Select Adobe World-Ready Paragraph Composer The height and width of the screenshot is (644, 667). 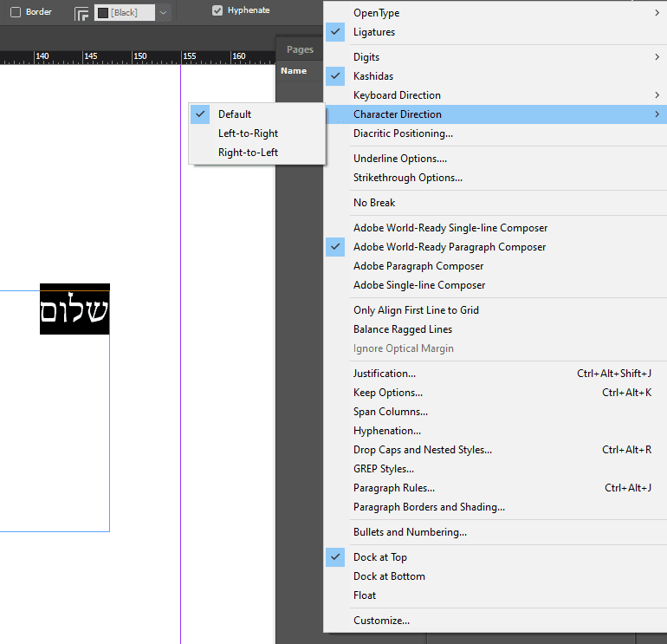point(495,247)
